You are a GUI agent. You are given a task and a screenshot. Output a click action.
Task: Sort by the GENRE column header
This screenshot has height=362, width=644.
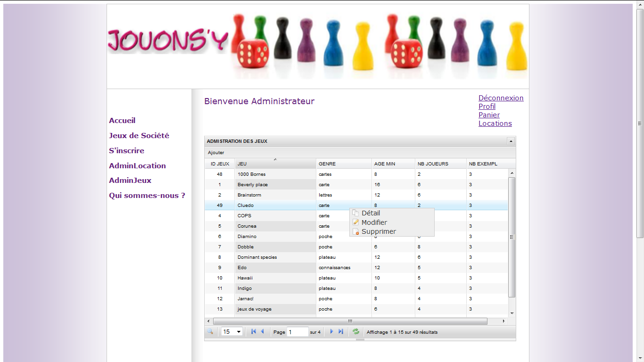click(344, 164)
